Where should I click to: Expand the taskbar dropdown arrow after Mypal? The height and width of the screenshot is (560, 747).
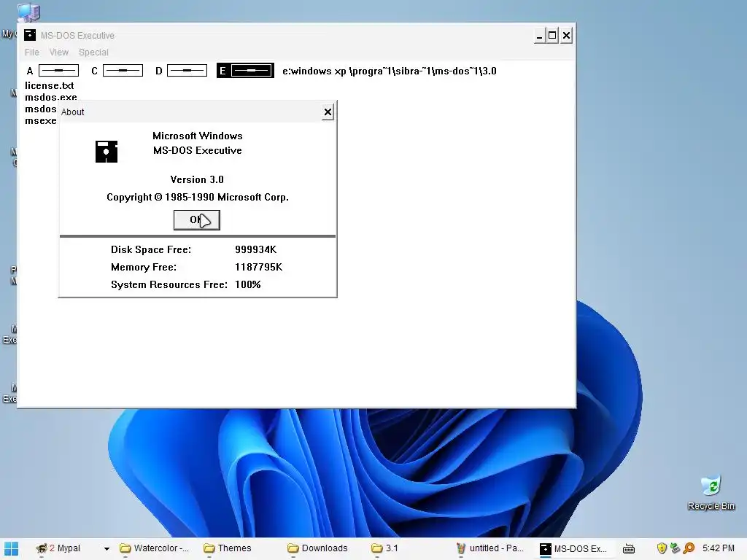(x=107, y=548)
